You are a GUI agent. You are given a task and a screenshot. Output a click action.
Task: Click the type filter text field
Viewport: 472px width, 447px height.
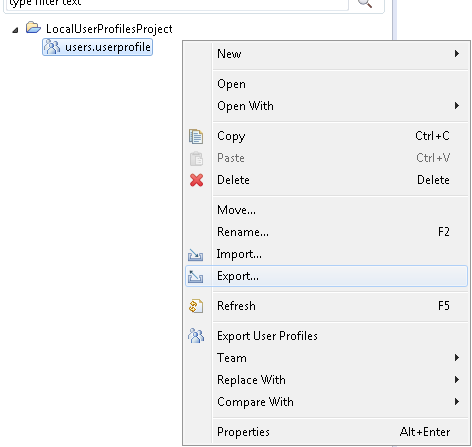(177, 4)
